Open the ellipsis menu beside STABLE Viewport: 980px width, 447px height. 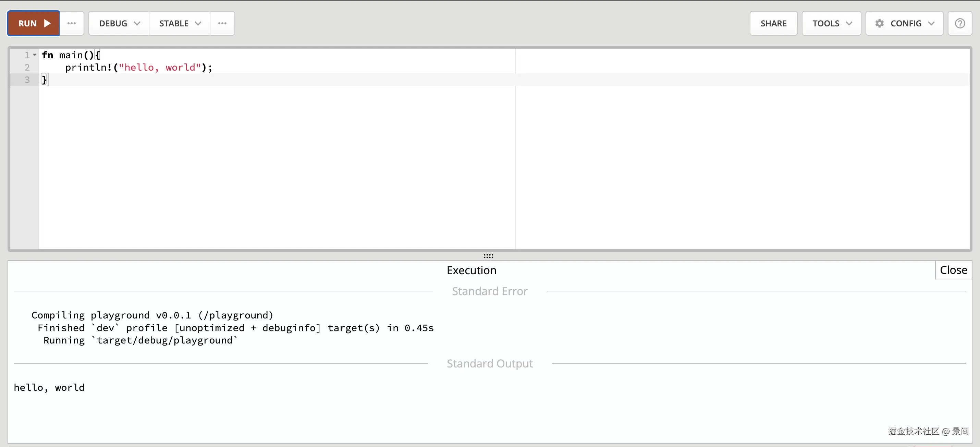[x=222, y=23]
